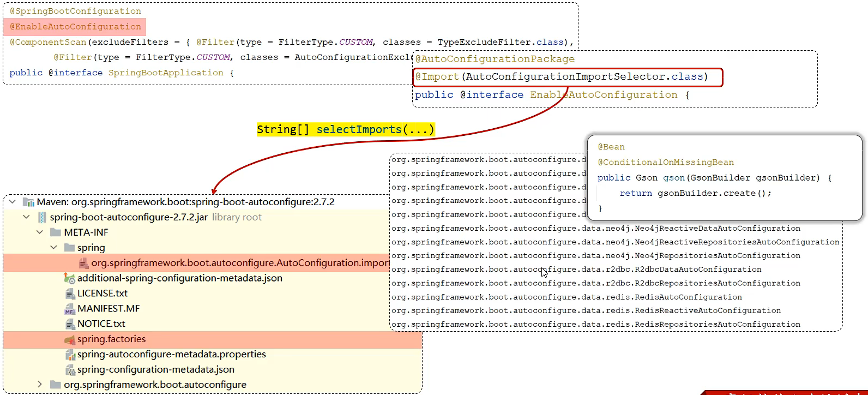Click the spring-configuration-metadata.json file icon
This screenshot has height=395, width=868.
pos(70,370)
